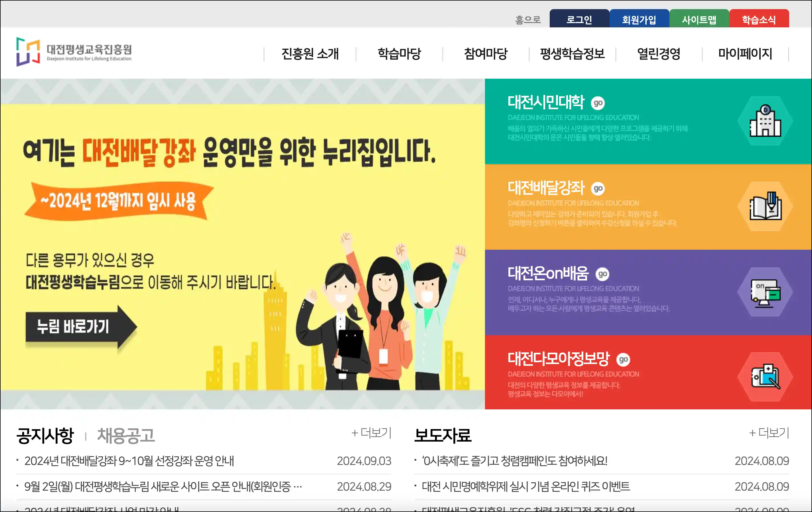Click the 대전시민대학 heading
This screenshot has width=812, height=512.
[x=546, y=102]
